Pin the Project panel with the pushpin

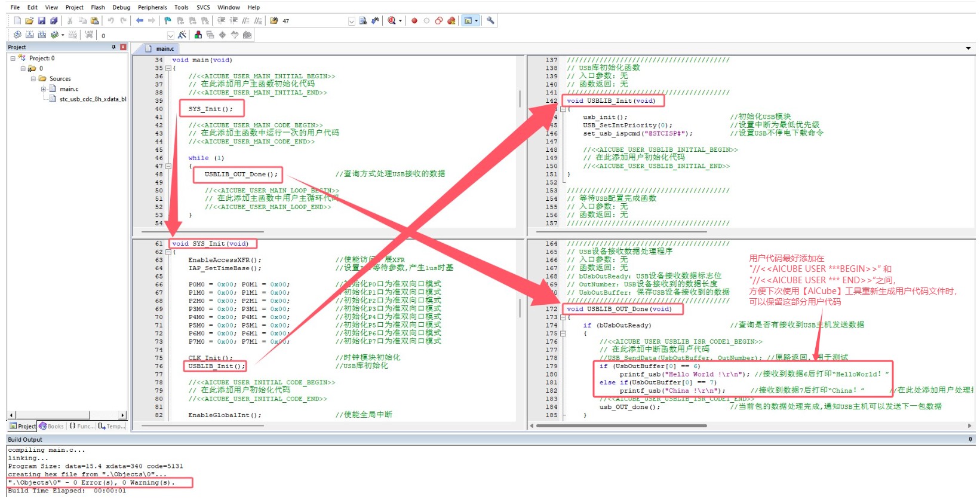[114, 47]
